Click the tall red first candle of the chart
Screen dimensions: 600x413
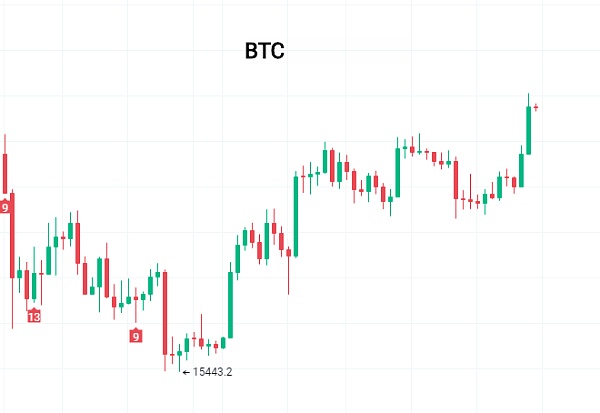point(5,172)
